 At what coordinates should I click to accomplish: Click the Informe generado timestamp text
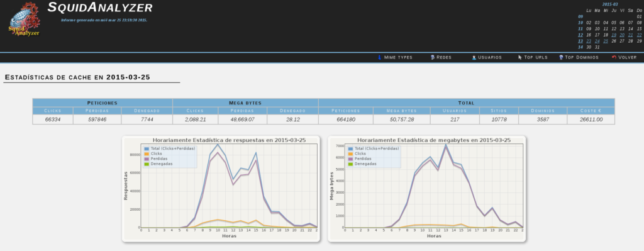(x=104, y=20)
